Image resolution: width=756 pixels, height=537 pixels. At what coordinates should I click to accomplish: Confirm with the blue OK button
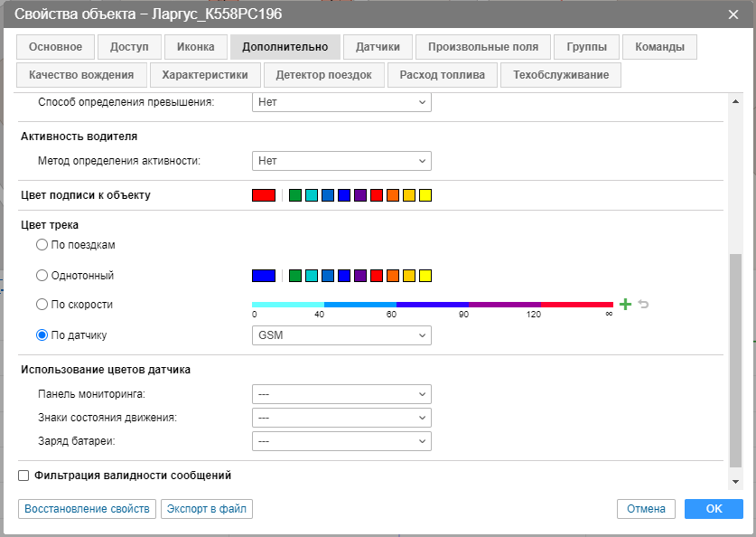tap(714, 509)
